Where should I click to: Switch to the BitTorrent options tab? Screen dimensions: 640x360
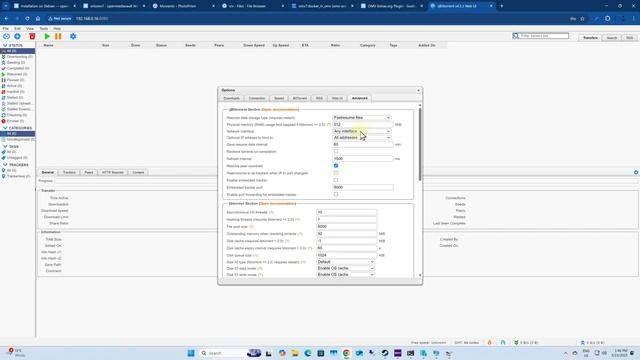pyautogui.click(x=300, y=98)
